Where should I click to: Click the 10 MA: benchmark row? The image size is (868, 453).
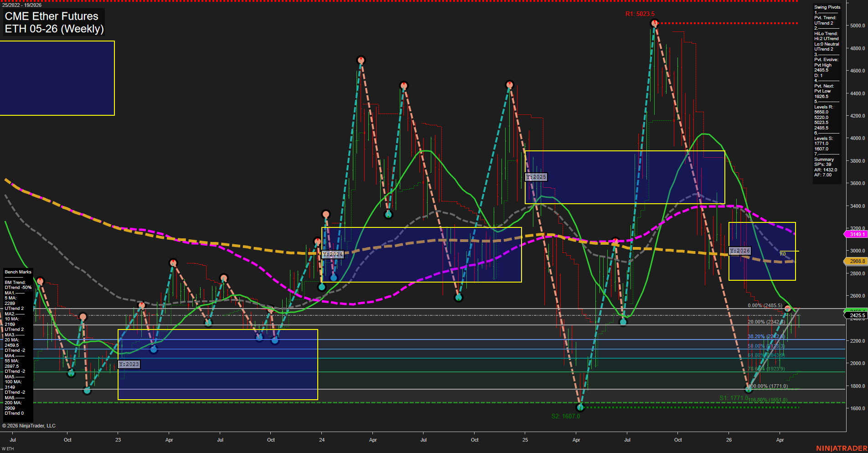(x=12, y=319)
